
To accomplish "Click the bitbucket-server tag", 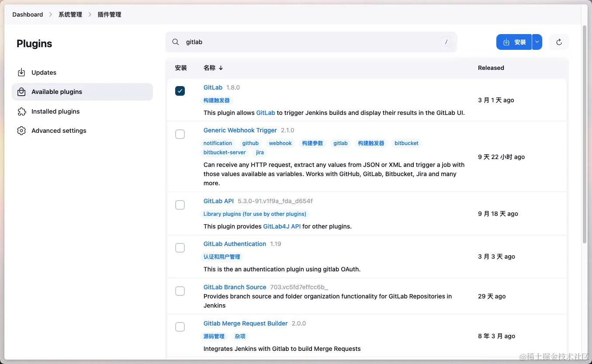I will [225, 153].
